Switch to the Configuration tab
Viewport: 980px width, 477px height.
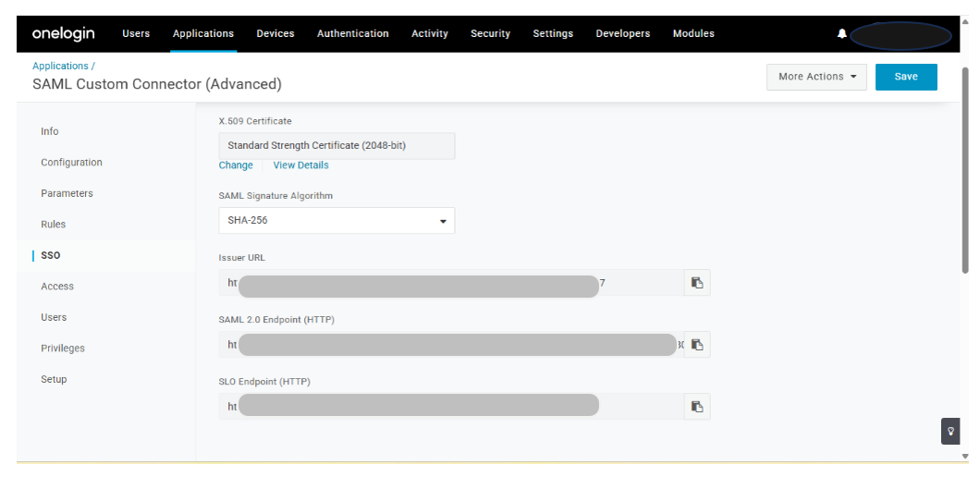coord(71,163)
